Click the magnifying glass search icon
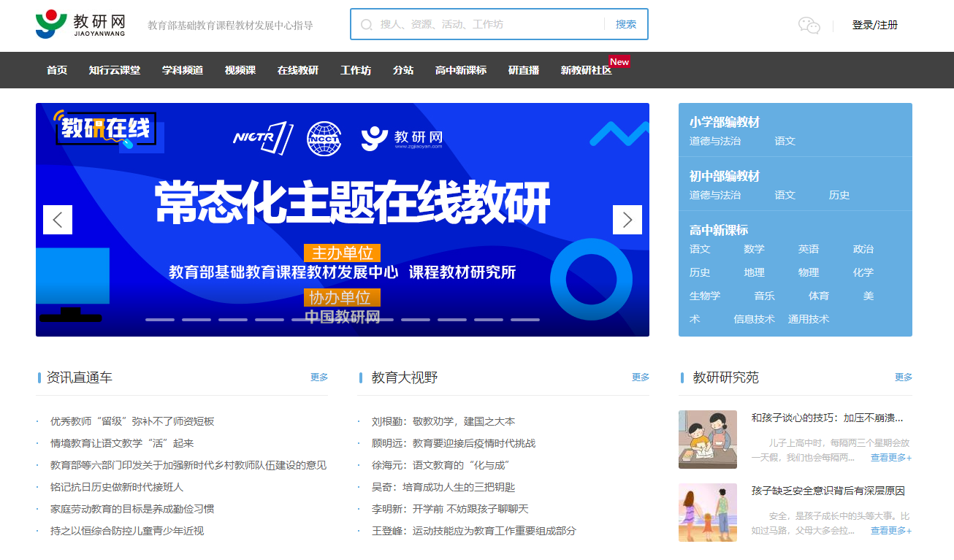The width and height of the screenshot is (954, 560). click(366, 24)
